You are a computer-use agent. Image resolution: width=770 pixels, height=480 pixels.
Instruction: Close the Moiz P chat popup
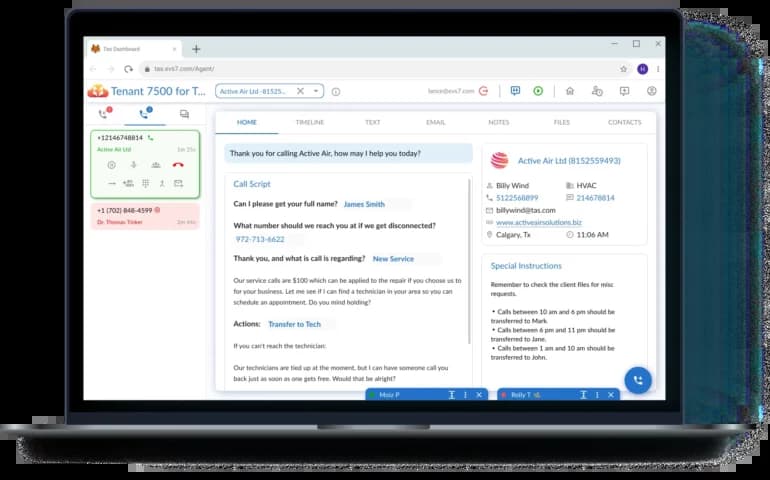[479, 395]
